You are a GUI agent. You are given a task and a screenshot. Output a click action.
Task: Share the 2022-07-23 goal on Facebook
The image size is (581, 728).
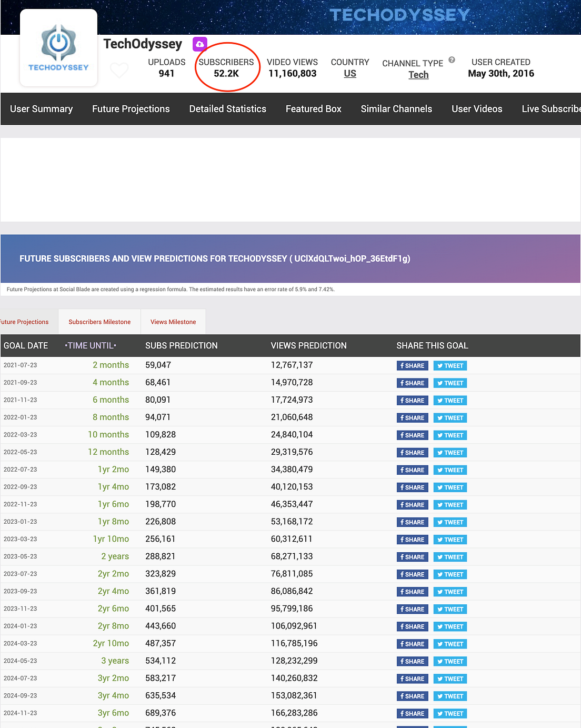[413, 470]
